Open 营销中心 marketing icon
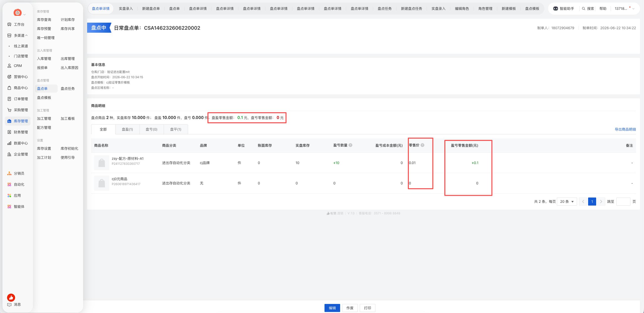Screen dimensions: 644x313 coord(9,77)
